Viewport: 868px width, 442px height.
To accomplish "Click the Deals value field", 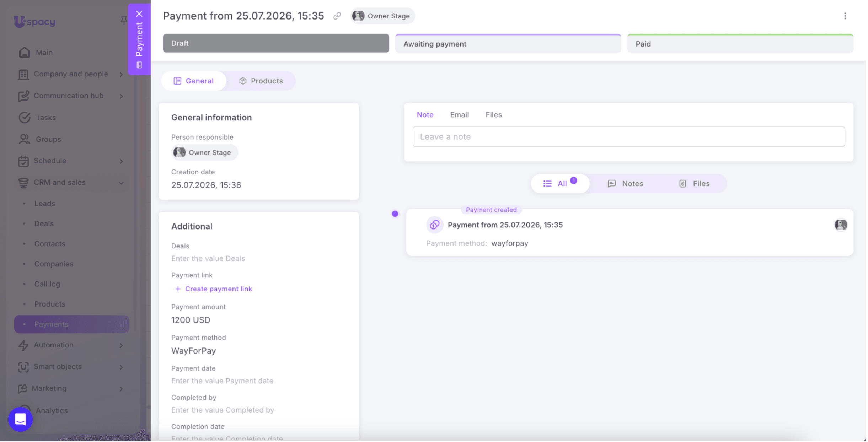I will tap(208, 259).
